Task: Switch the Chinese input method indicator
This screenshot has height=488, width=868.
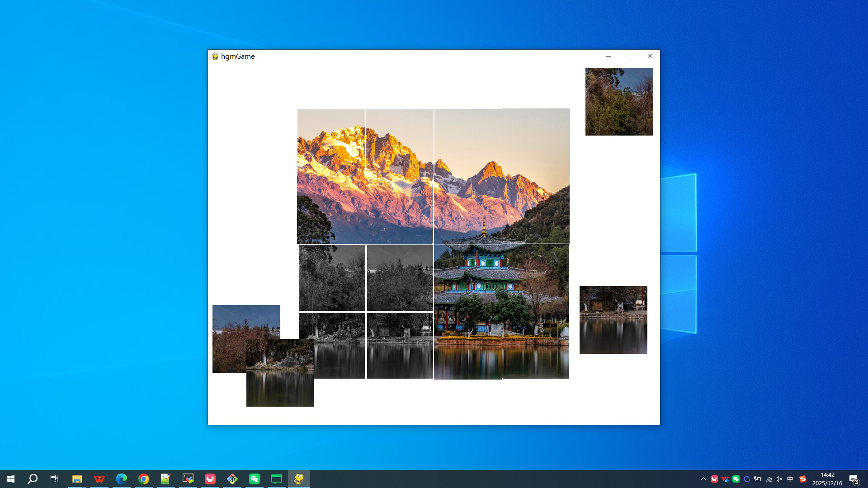Action: pos(790,479)
